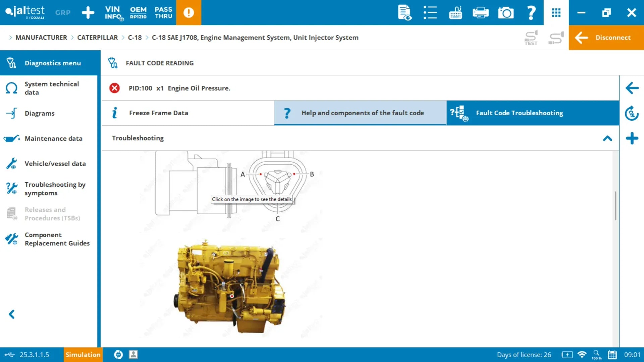Click the printer icon
The width and height of the screenshot is (644, 362).
pos(480,13)
